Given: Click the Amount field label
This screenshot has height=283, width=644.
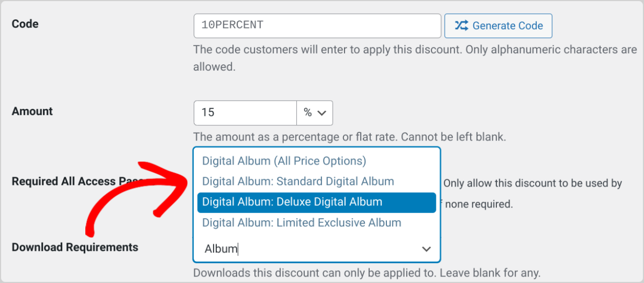Looking at the screenshot, I should point(32,111).
